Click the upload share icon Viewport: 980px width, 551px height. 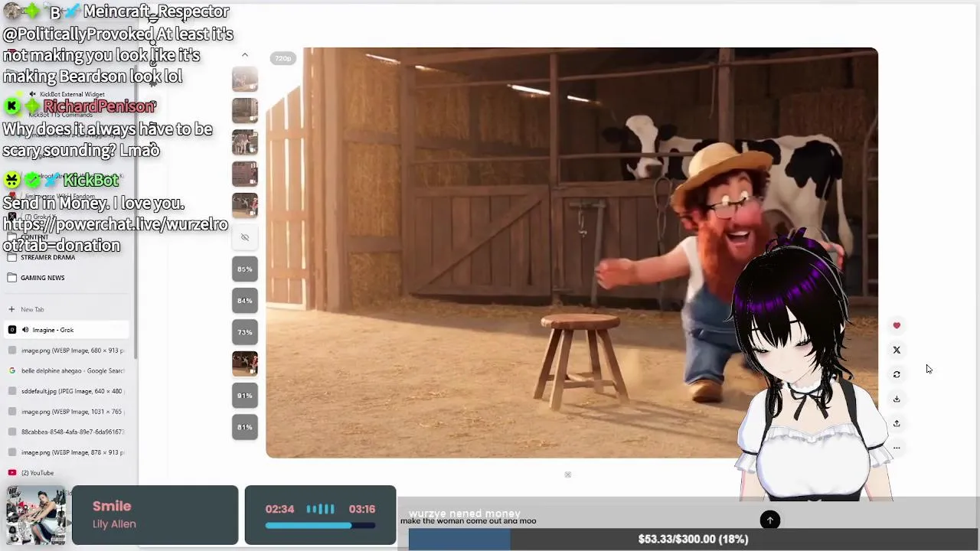(897, 423)
